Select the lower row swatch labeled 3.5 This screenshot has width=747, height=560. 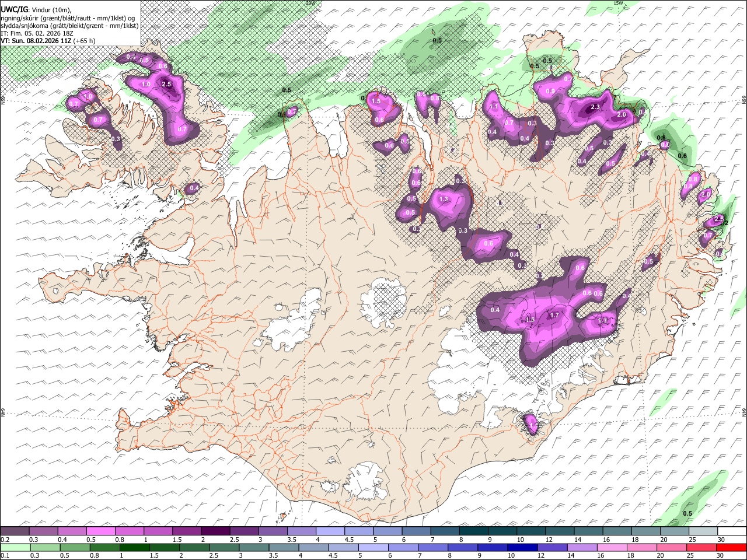(285, 548)
